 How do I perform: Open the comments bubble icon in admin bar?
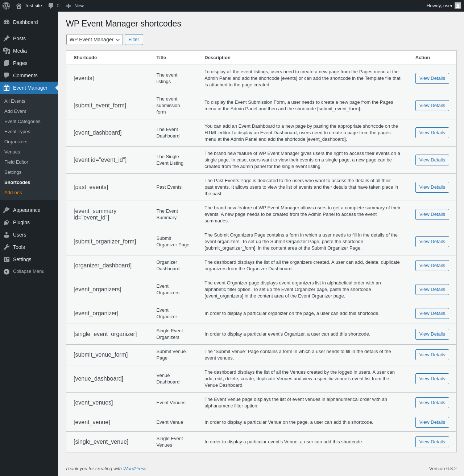51,6
